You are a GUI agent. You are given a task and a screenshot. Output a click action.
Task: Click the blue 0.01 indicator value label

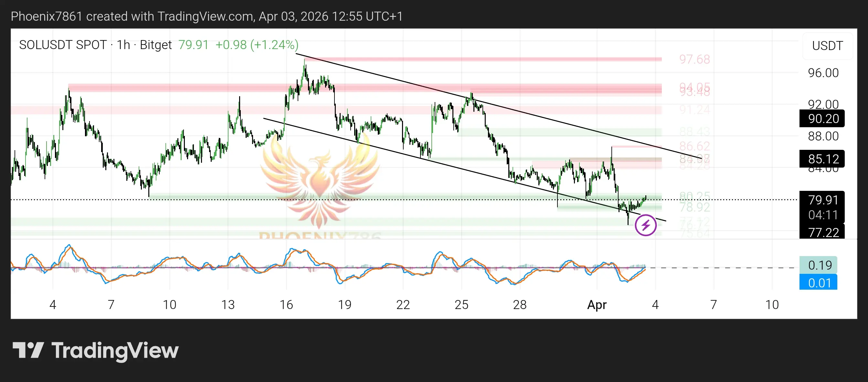pyautogui.click(x=818, y=283)
